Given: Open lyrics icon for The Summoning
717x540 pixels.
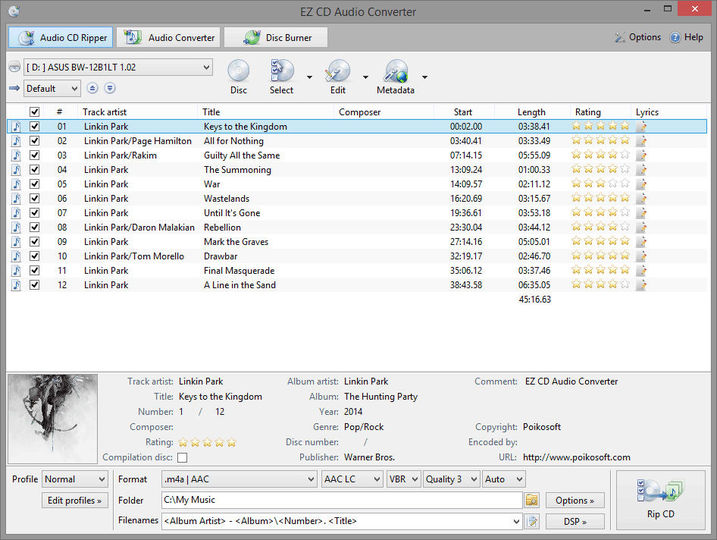Looking at the screenshot, I should 642,170.
